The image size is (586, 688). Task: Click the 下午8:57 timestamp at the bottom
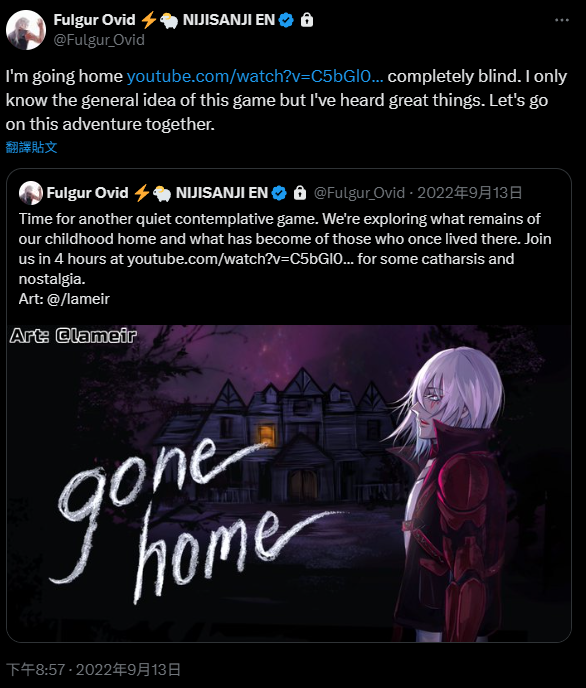click(36, 670)
